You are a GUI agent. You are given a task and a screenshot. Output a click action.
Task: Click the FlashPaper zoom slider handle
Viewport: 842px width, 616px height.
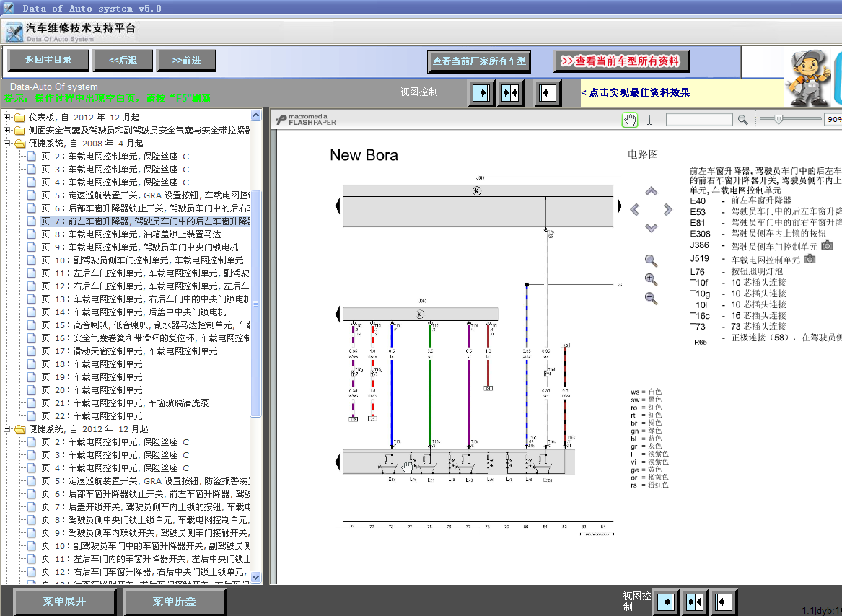click(x=778, y=120)
